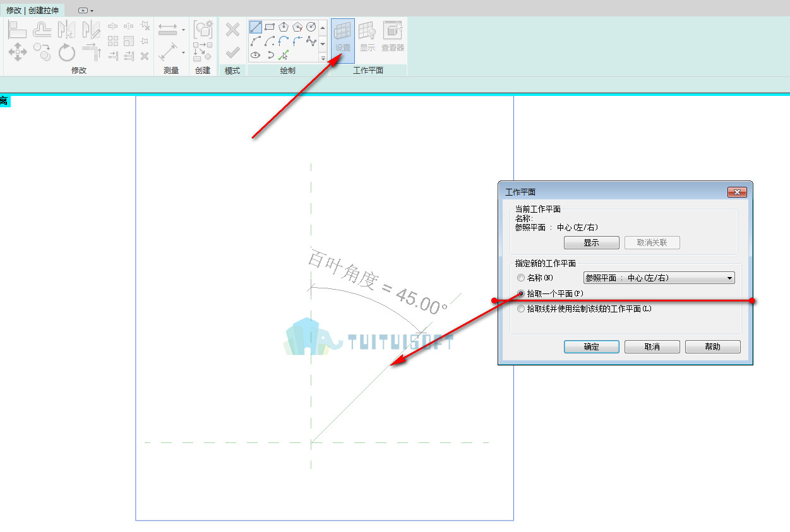Image resolution: width=790 pixels, height=532 pixels.
Task: Choose the Circle draw tool
Action: point(311,27)
